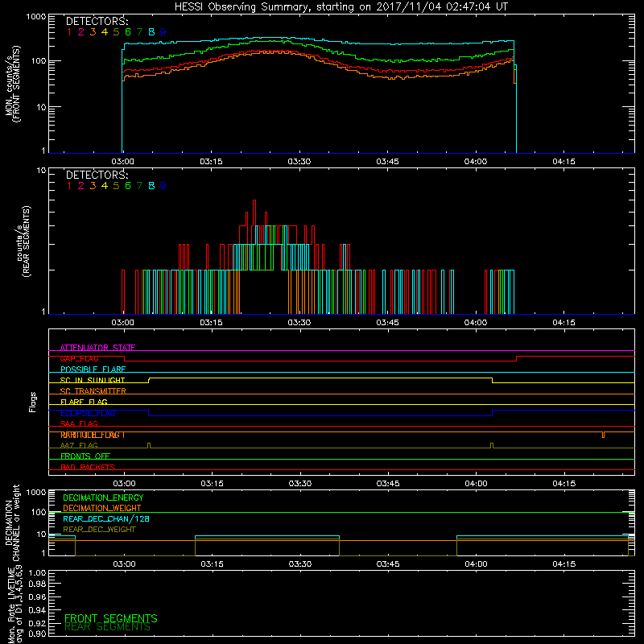Screen dimensions: 644x644
Task: Click the orange flag dip near 04:22
Action: [x=603, y=435]
